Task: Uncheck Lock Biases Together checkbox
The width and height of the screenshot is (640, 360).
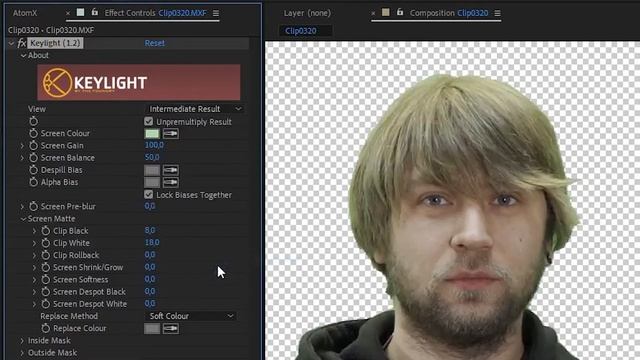Action: (149, 195)
